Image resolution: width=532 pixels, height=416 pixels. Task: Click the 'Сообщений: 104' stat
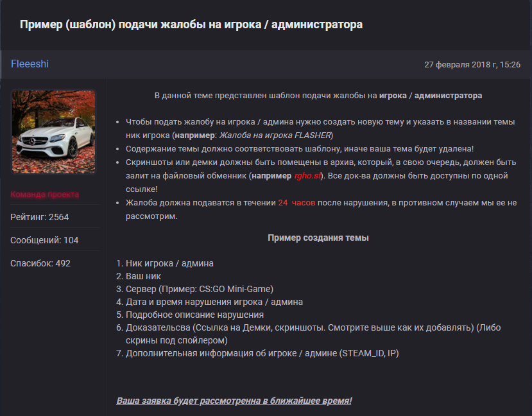click(x=44, y=240)
